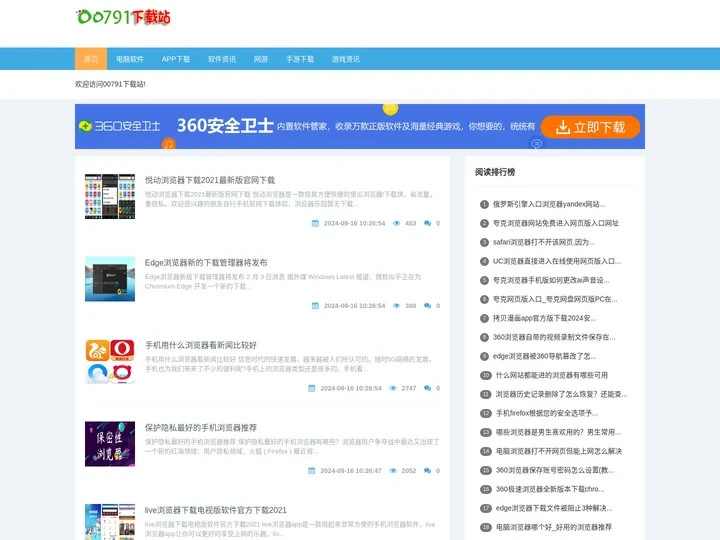Open ranked item 手机firefox根据您的安全选项予
This screenshot has height=540, width=720.
(547, 413)
